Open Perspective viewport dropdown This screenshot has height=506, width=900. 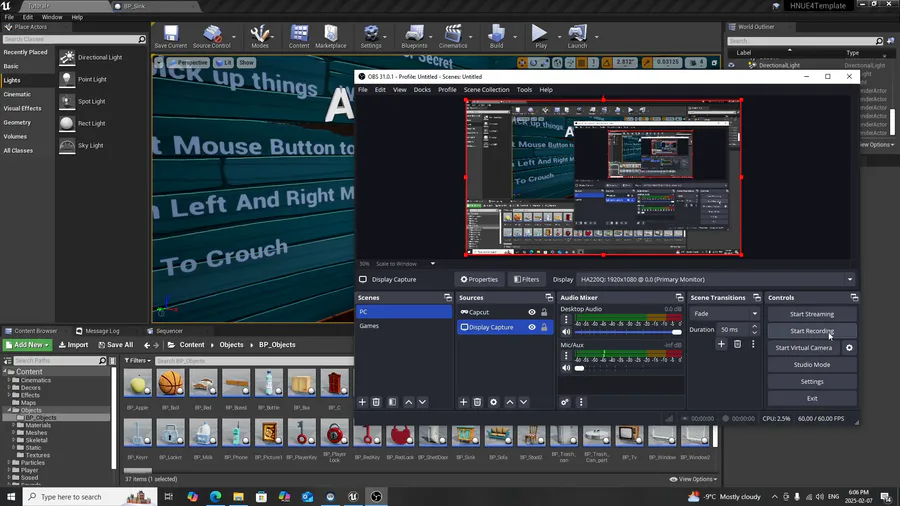pyautogui.click(x=189, y=62)
